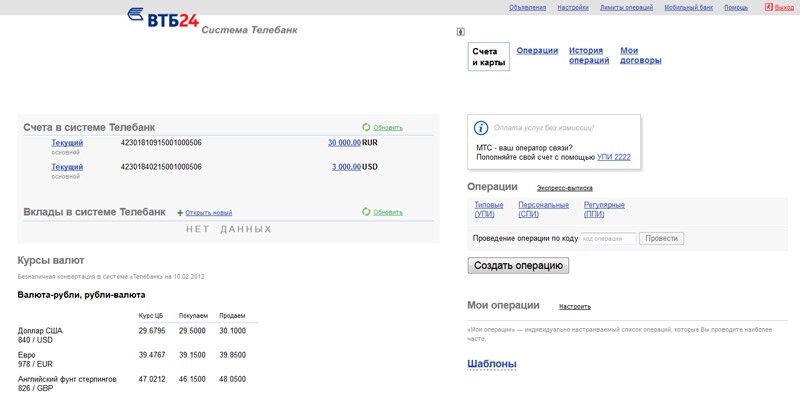Open the Объявления link in top bar
800x405 pixels.
pyautogui.click(x=527, y=8)
